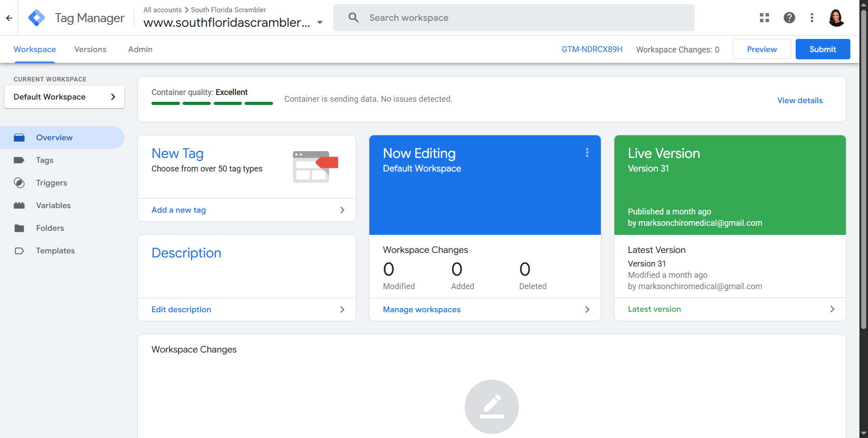
Task: Click the search magnifier icon
Action: 354,18
